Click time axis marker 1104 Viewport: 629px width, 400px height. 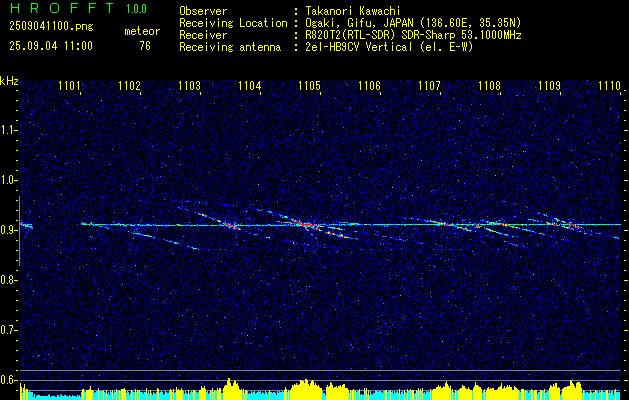click(250, 85)
